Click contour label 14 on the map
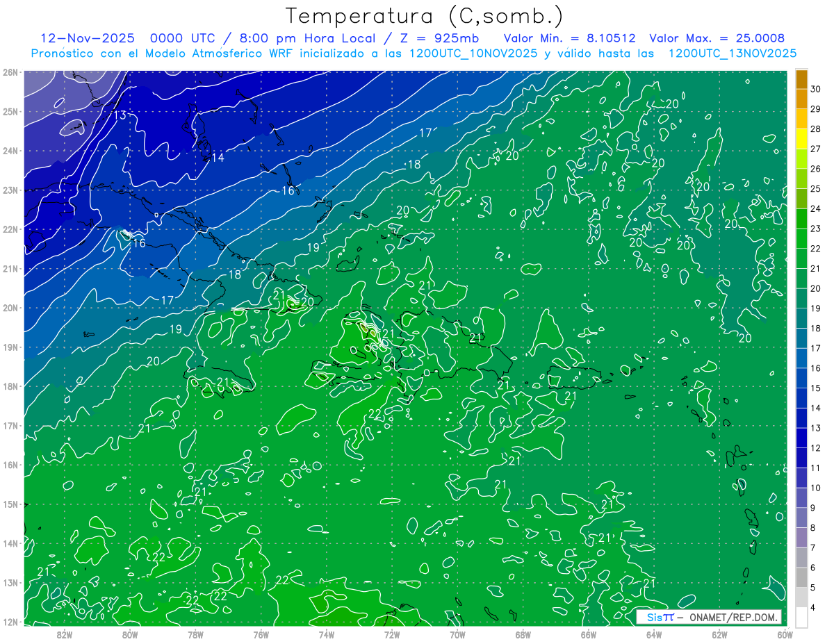Image resolution: width=834 pixels, height=644 pixels. (x=218, y=158)
